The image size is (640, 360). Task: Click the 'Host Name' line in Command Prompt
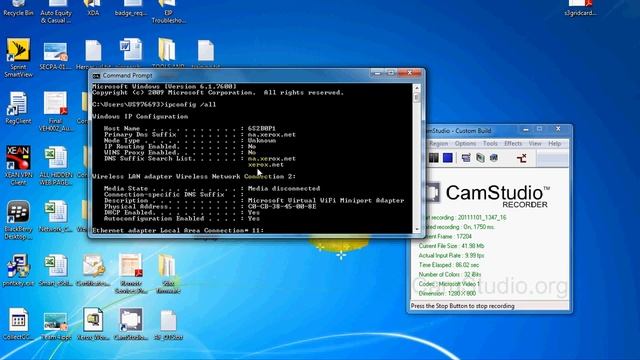click(x=190, y=129)
